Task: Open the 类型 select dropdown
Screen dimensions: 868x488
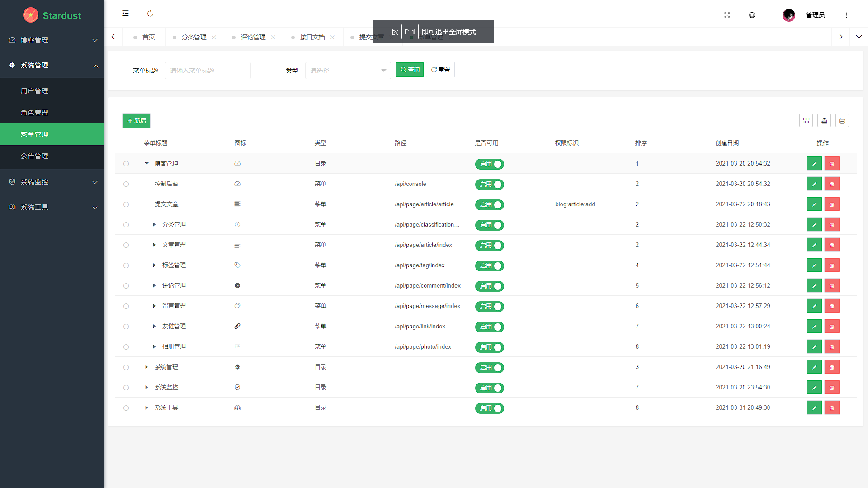Action: 348,71
